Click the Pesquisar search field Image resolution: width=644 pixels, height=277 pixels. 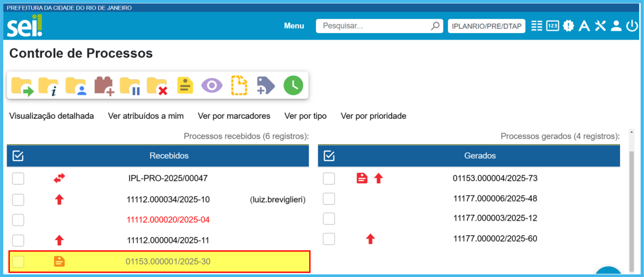(375, 26)
